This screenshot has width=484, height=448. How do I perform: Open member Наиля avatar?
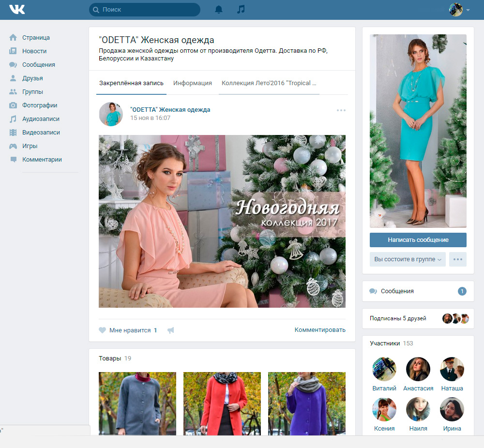[418, 409]
